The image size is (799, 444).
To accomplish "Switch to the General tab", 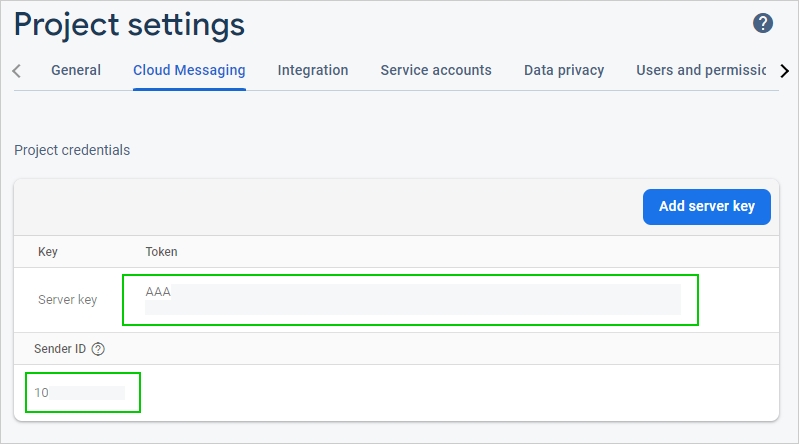I will (76, 70).
